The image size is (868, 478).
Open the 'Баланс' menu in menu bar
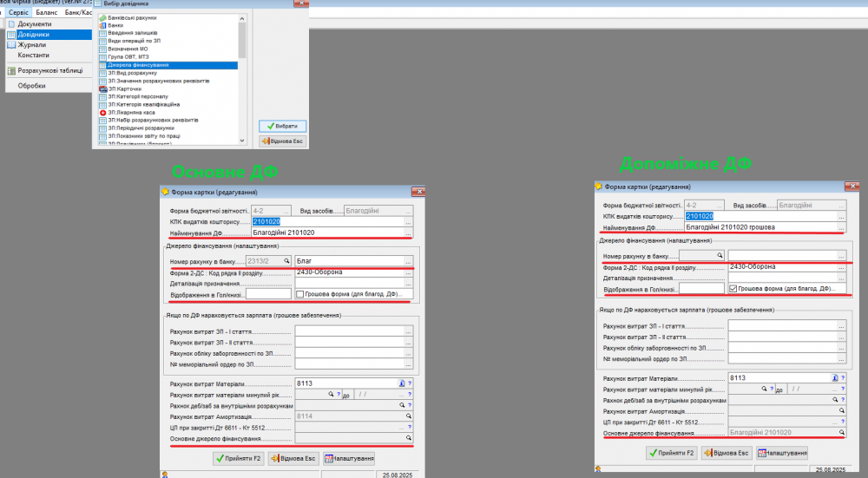(x=48, y=13)
